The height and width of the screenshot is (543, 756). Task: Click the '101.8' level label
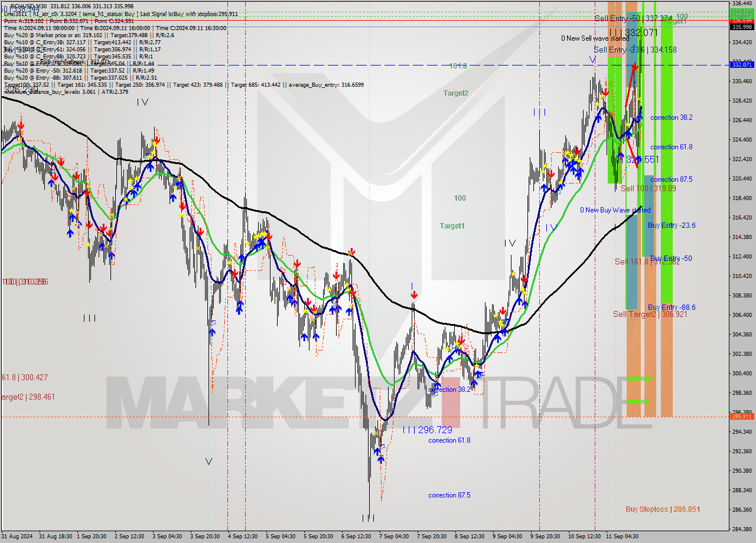click(458, 66)
